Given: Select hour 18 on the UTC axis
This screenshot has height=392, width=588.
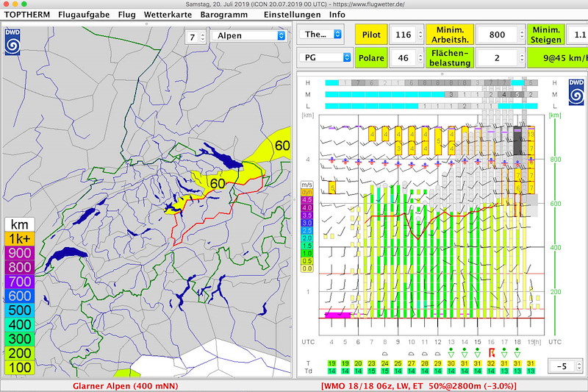Looking at the screenshot, I should click(x=517, y=342).
